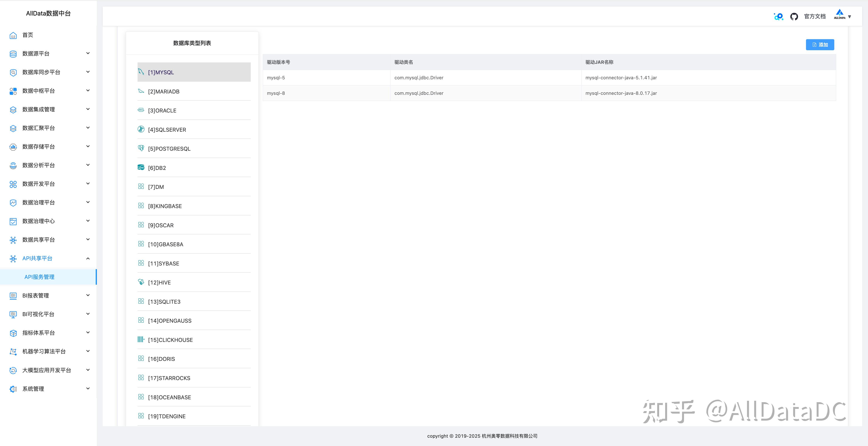Expand the BI报表管理 chevron
Image resolution: width=868 pixels, height=446 pixels.
click(x=88, y=295)
